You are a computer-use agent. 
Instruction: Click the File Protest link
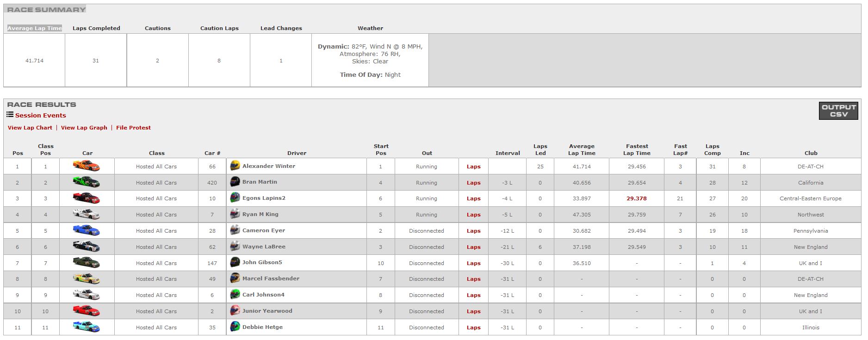point(133,128)
